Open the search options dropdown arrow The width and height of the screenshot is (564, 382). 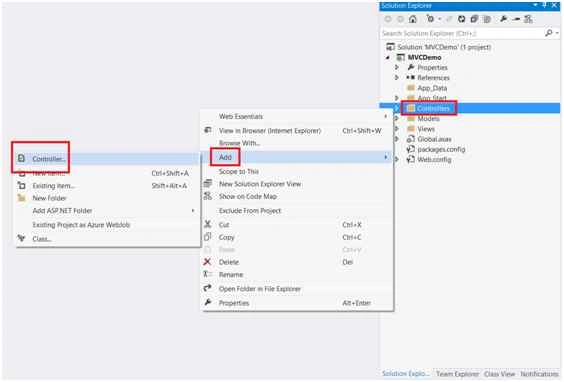pyautogui.click(x=557, y=33)
